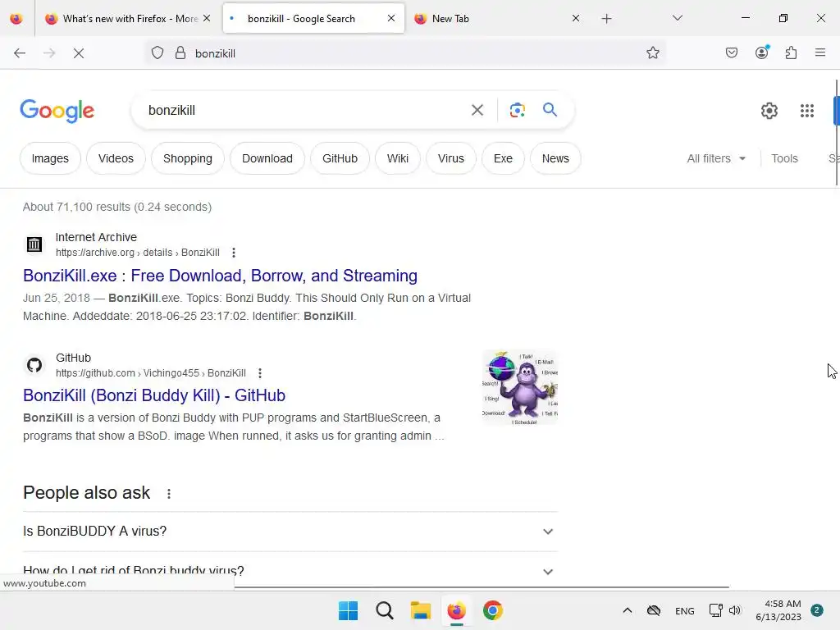Open the Firefox hamburger application menu
Screen dimensions: 840x630
click(x=820, y=52)
